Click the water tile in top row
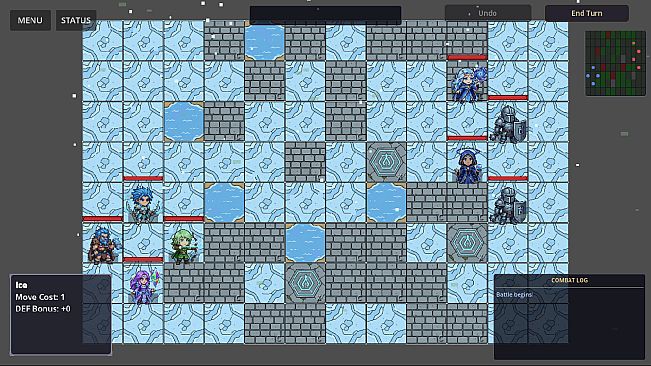The height and width of the screenshot is (366, 651). pyautogui.click(x=264, y=41)
